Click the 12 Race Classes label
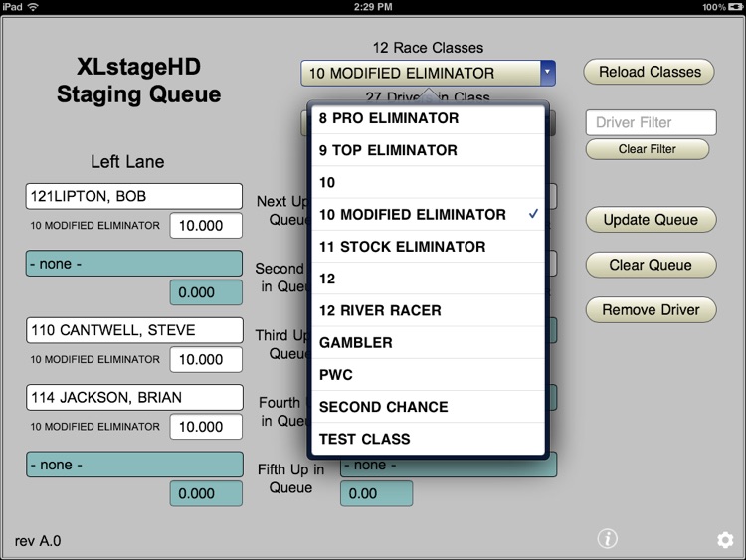 click(428, 48)
